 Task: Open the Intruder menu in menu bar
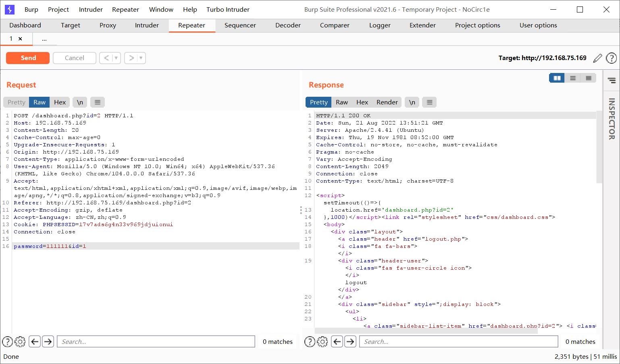(x=91, y=9)
